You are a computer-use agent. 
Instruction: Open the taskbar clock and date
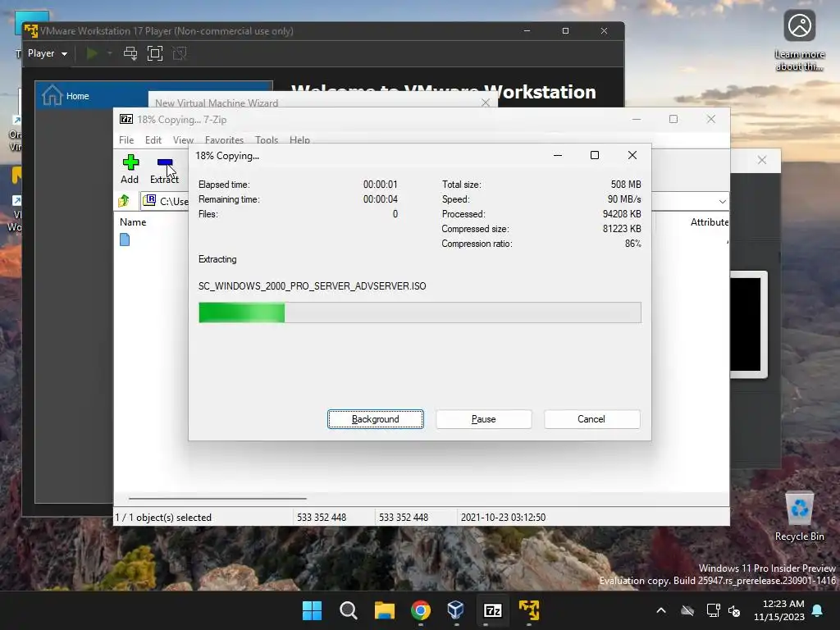[779, 610]
